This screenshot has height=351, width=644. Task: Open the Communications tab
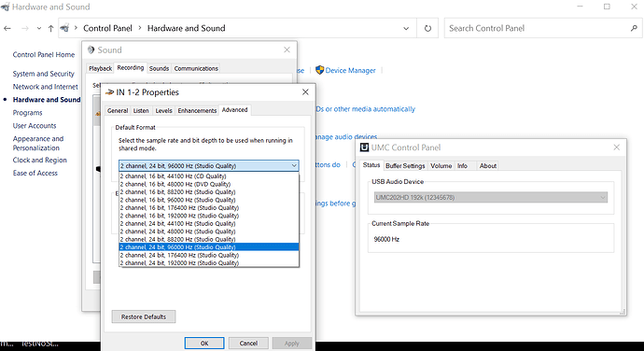click(x=196, y=69)
